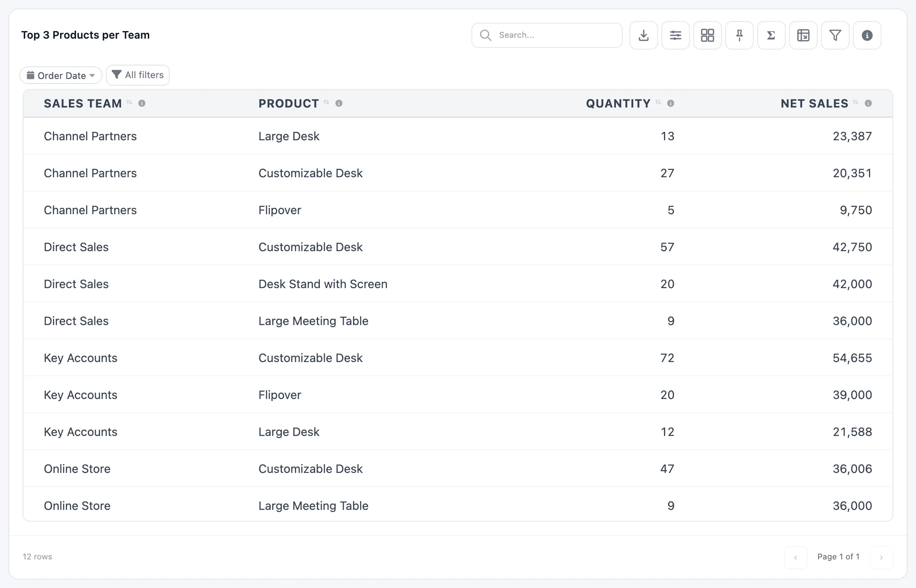The height and width of the screenshot is (588, 916).
Task: Focus the Search input field
Action: tap(547, 35)
